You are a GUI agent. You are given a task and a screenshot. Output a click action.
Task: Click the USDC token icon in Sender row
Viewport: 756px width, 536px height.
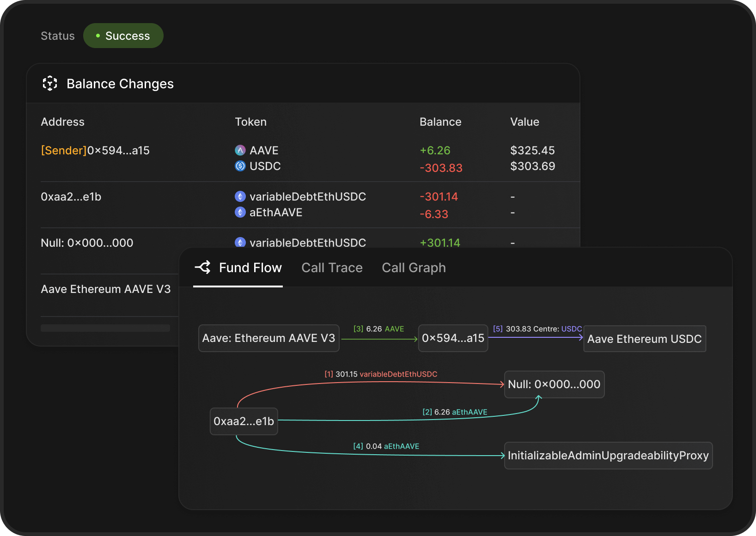[240, 166]
